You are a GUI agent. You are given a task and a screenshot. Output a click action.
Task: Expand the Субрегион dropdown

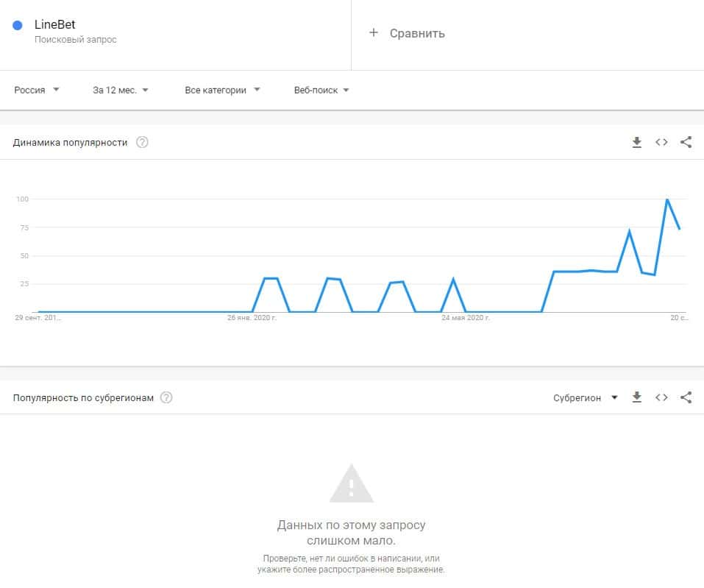(586, 397)
